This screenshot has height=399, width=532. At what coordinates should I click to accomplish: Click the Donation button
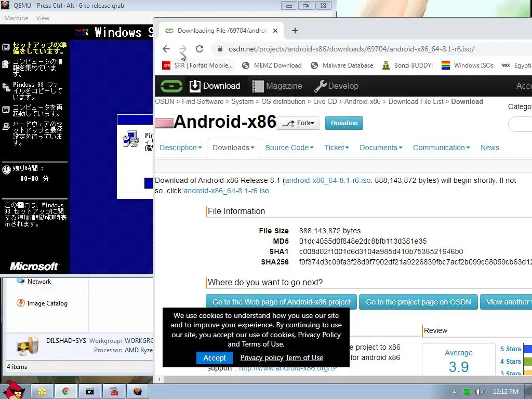click(344, 123)
